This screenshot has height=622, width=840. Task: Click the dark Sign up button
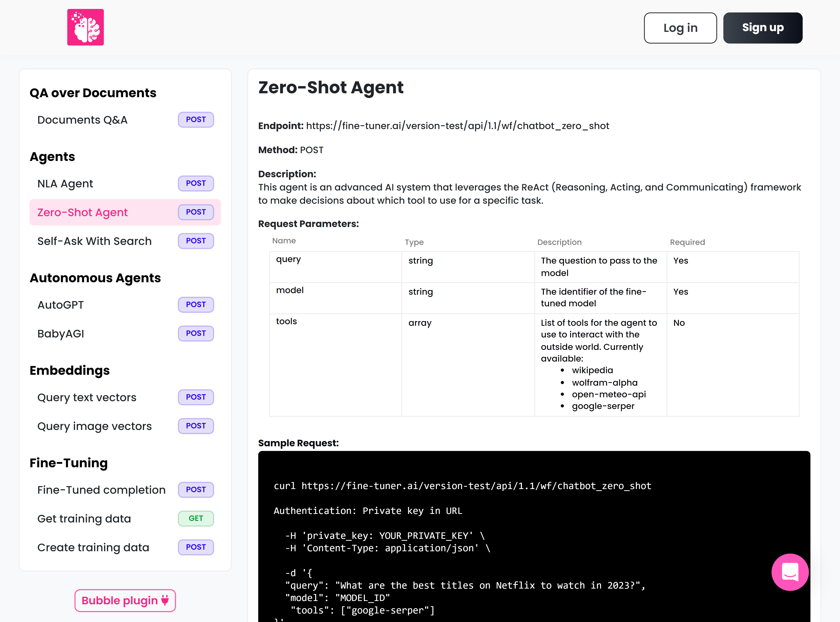click(x=762, y=28)
